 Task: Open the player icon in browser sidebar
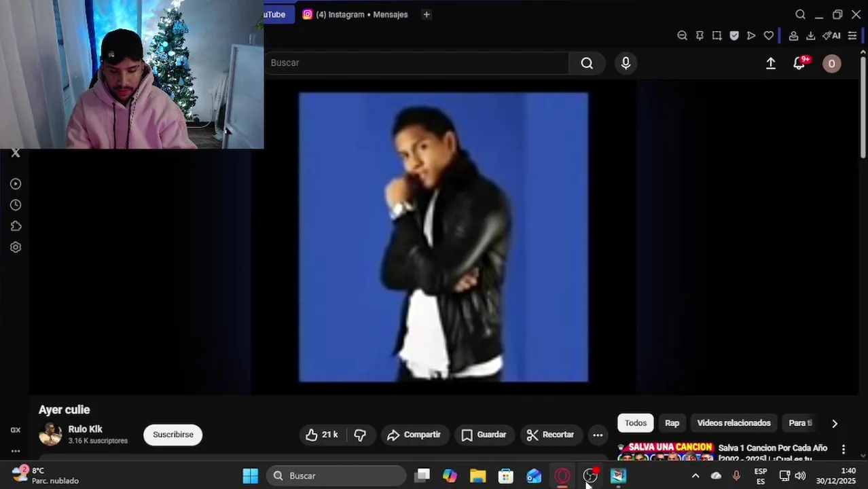[x=16, y=184]
